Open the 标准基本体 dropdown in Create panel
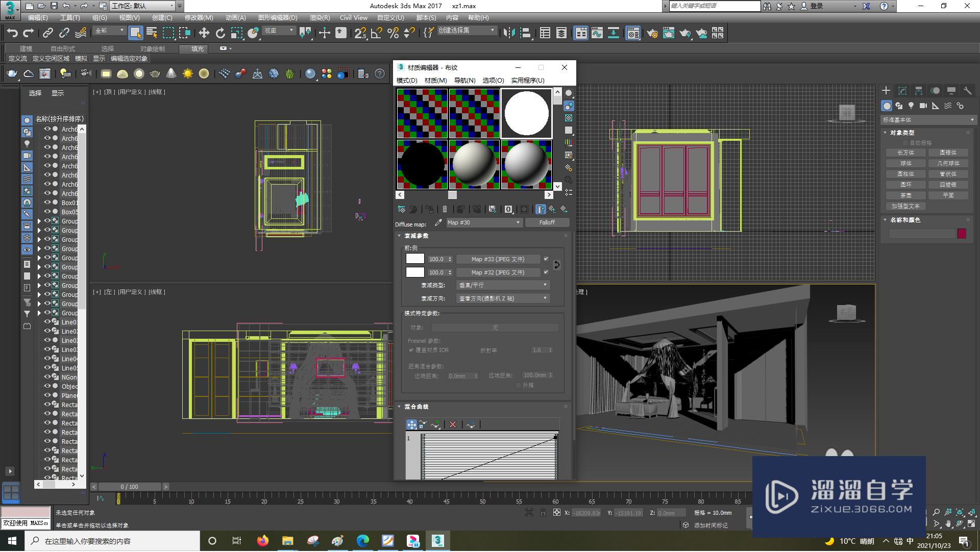This screenshot has width=980, height=552. click(928, 120)
